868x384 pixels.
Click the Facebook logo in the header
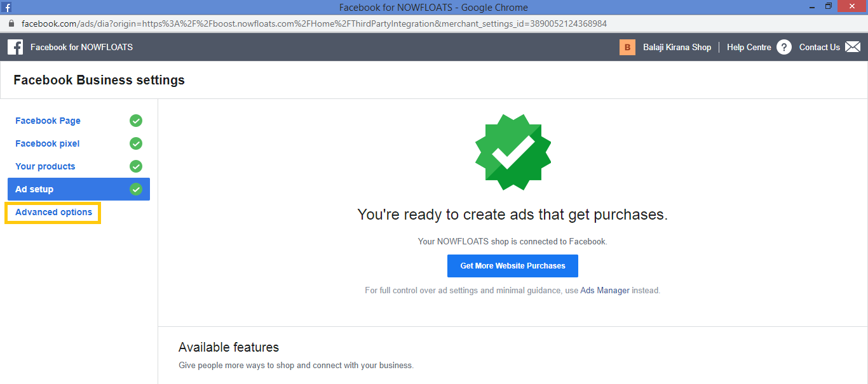point(15,47)
